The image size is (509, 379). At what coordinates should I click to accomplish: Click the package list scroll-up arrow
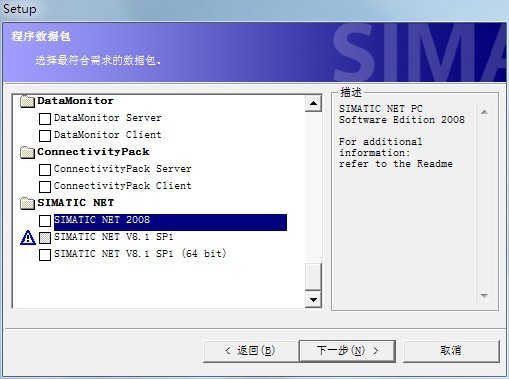(313, 103)
